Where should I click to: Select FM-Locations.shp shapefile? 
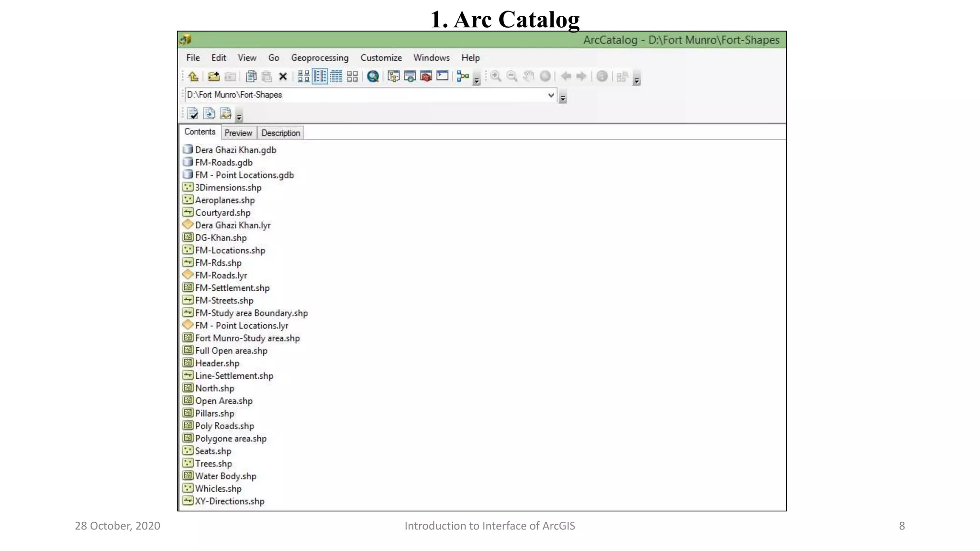coord(224,250)
